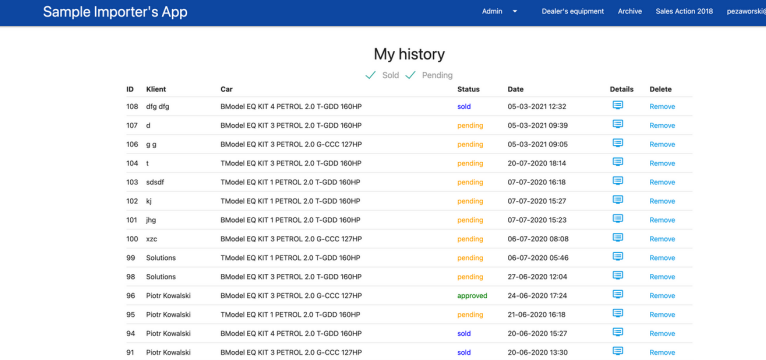
Task: Remove order 98 Solutions
Action: point(662,277)
